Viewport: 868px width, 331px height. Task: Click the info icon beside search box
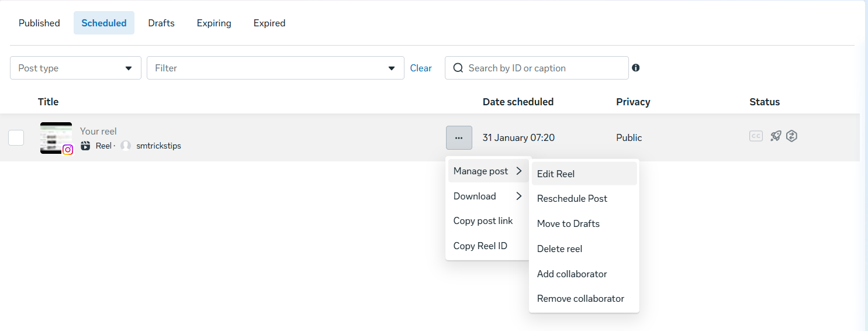click(636, 68)
